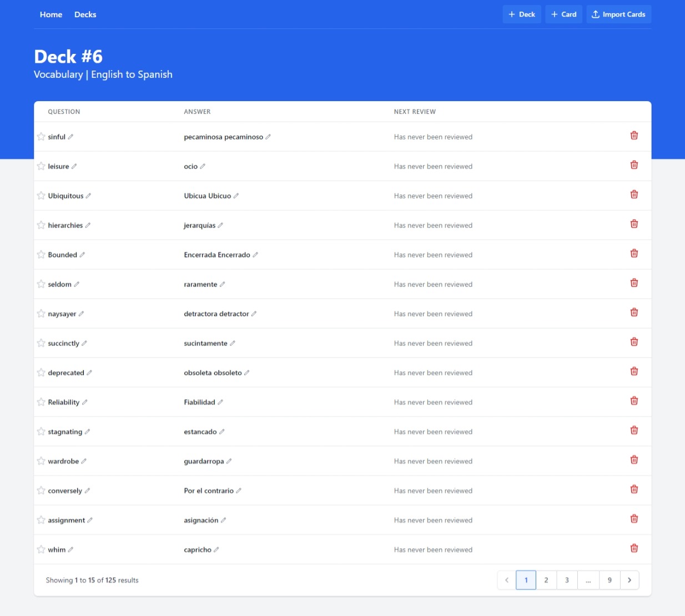Star the 'Ubiquitous' card
Viewport: 685px width, 616px height.
[x=41, y=196]
